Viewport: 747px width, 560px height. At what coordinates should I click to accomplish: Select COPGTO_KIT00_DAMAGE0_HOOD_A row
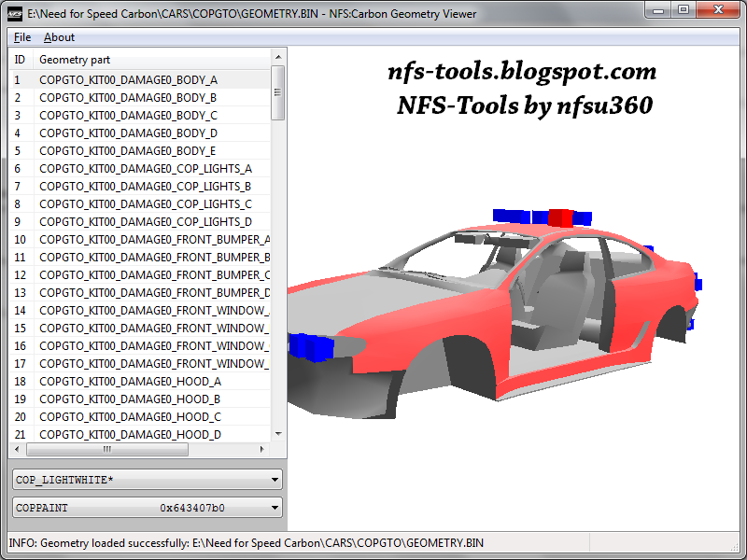140,381
